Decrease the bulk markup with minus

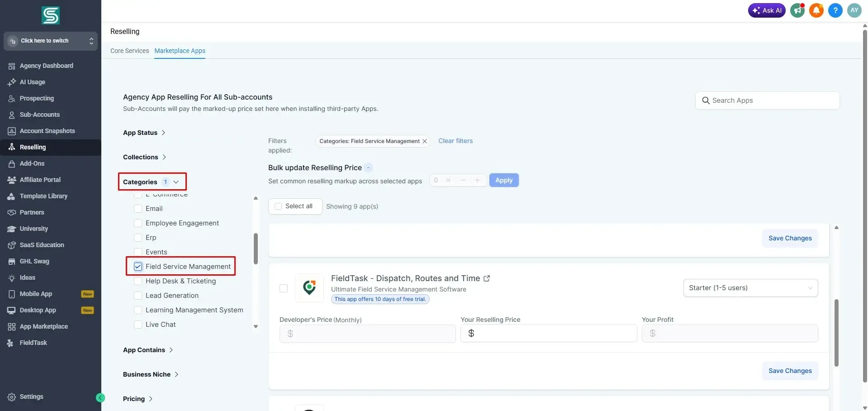pos(463,180)
